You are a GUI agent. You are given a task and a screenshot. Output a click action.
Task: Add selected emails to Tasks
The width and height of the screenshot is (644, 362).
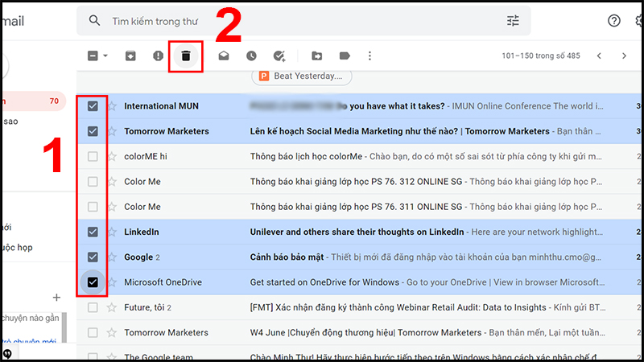point(279,56)
